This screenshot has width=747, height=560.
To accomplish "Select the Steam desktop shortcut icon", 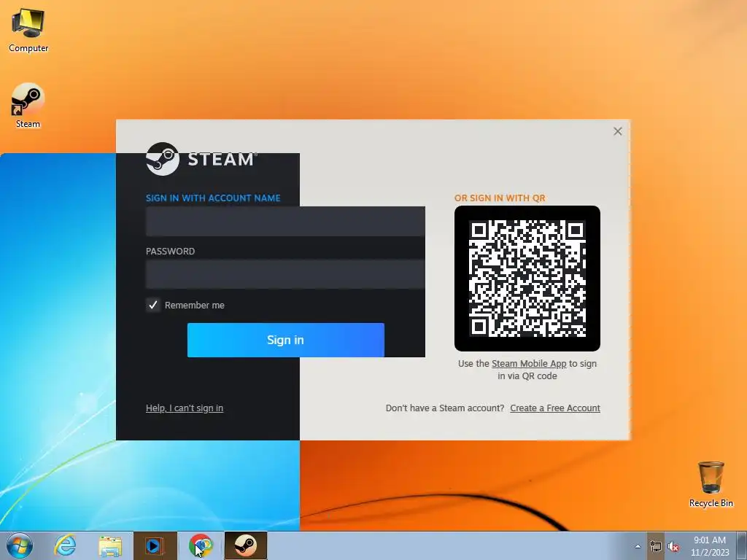I will (28, 106).
